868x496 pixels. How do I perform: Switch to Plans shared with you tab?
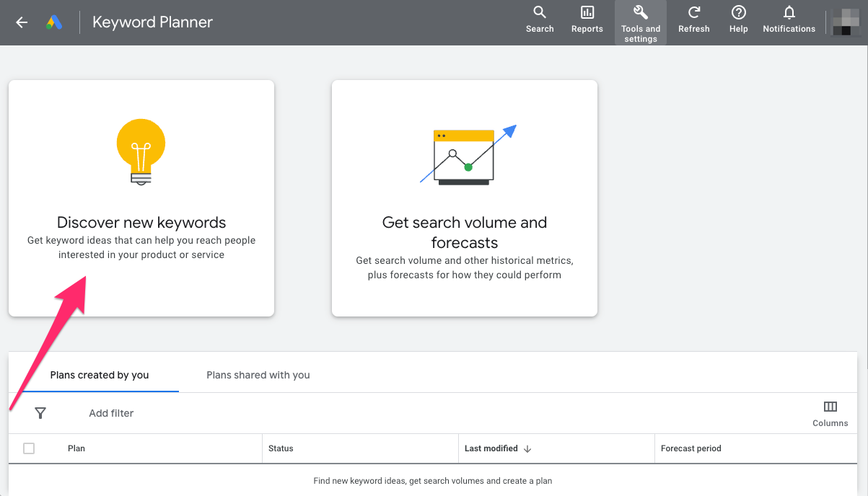[258, 375]
